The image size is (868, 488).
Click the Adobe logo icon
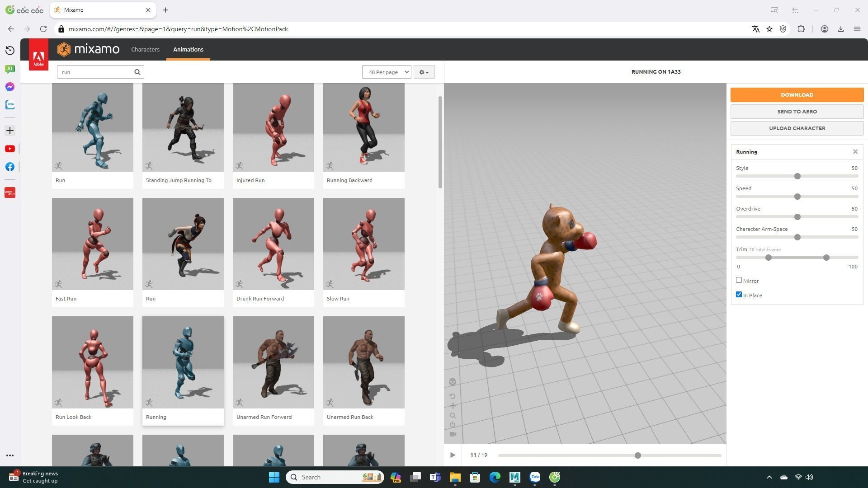(x=38, y=55)
